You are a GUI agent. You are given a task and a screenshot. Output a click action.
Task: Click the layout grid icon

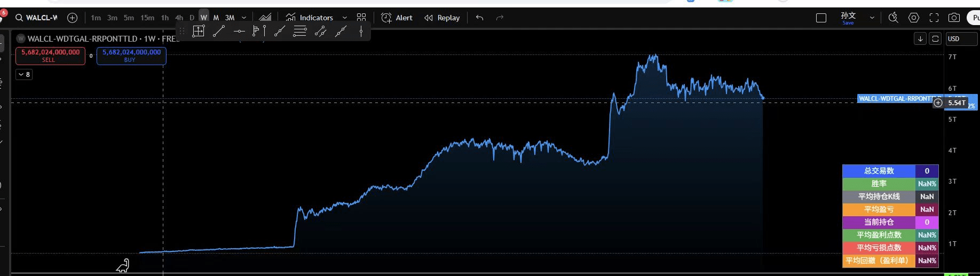tap(361, 18)
